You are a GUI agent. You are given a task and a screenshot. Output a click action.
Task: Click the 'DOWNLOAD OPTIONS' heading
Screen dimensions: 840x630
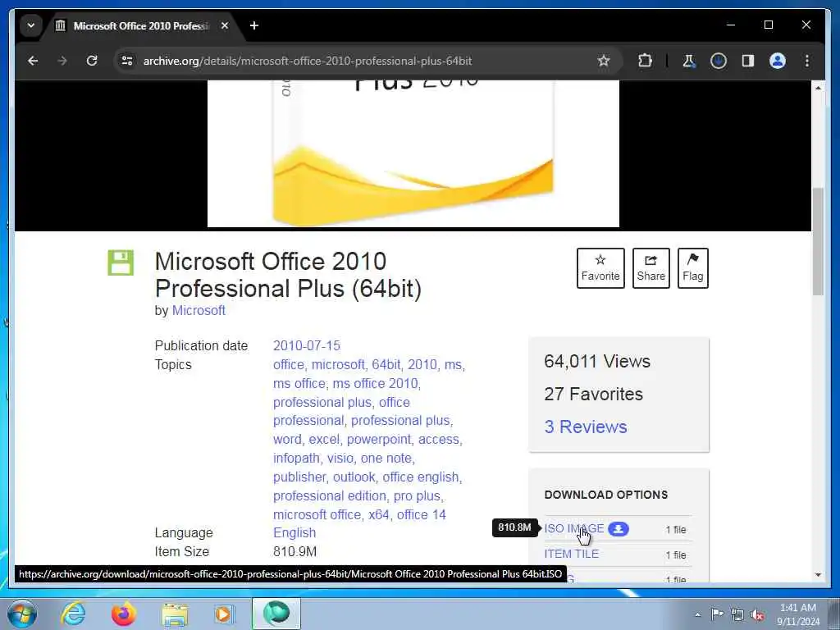click(606, 495)
